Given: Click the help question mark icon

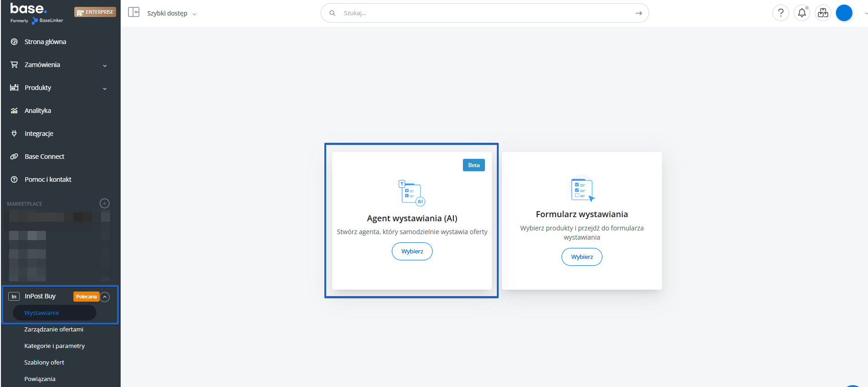Looking at the screenshot, I should pos(780,13).
